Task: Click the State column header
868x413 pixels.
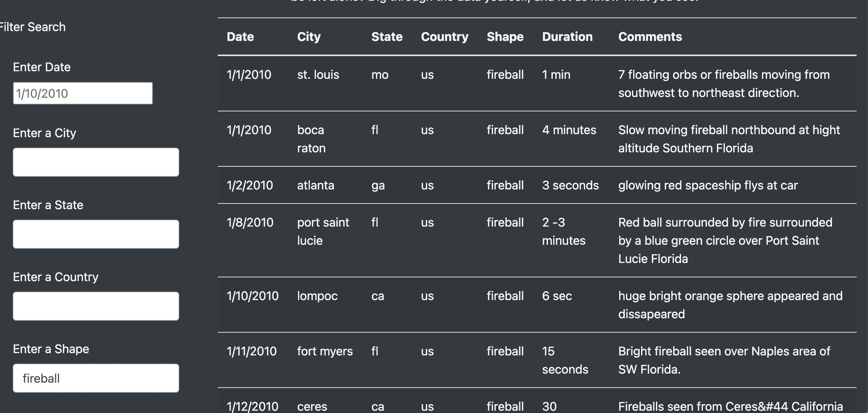Action: pyautogui.click(x=387, y=37)
